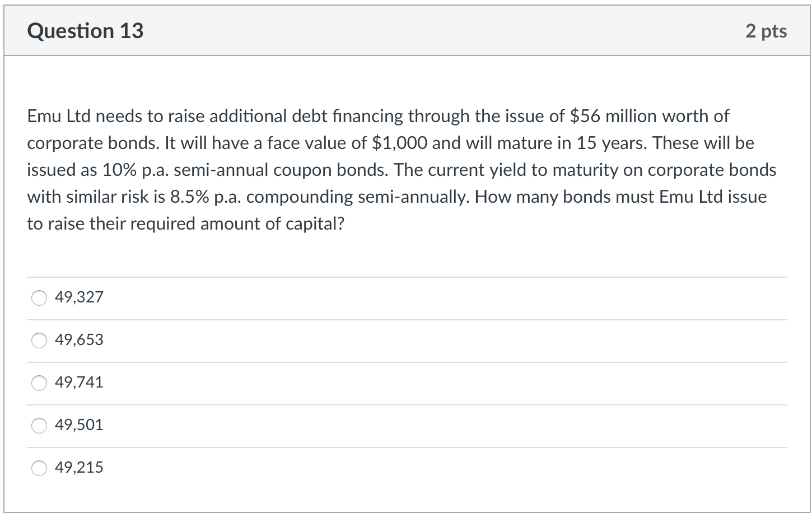Select the last answer in the list
812x513 pixels.
(39, 468)
